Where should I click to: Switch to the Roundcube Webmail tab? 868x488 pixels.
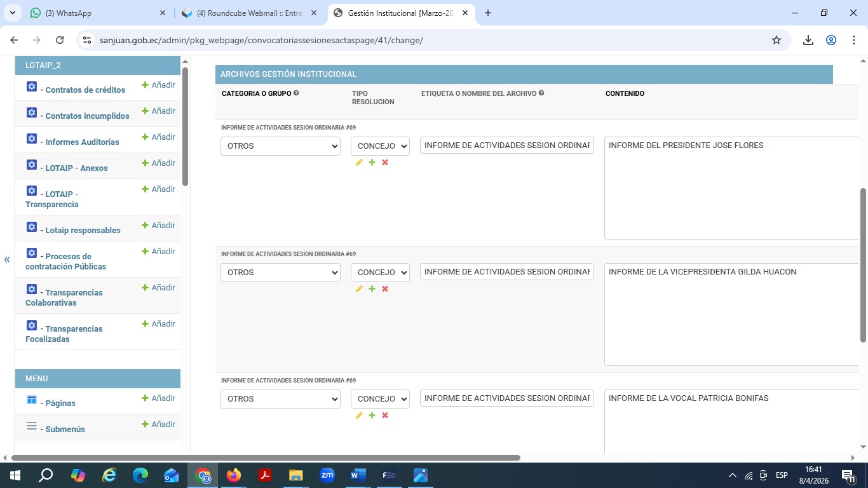tap(249, 13)
